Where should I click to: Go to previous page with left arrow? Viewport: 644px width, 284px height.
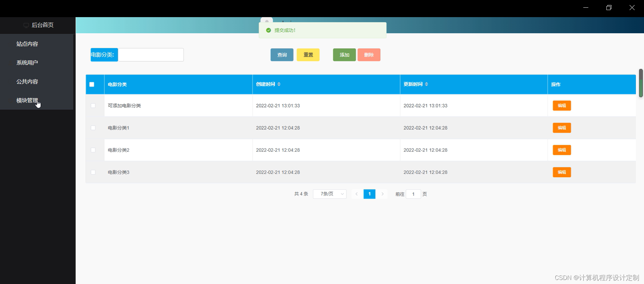357,194
